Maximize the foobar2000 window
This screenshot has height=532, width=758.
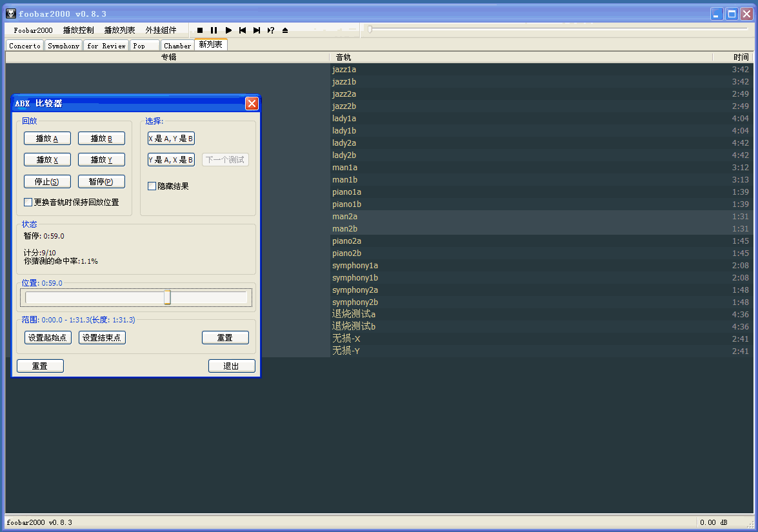tap(732, 14)
